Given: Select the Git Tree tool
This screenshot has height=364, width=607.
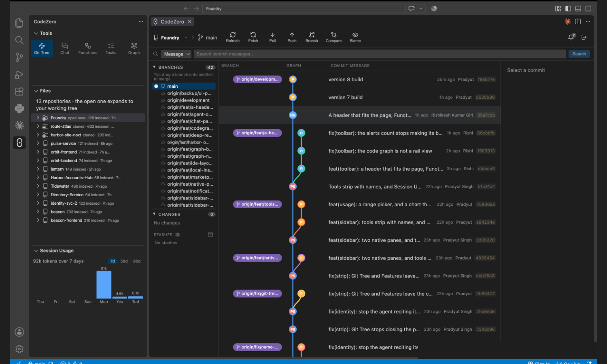Looking at the screenshot, I should coord(42,49).
